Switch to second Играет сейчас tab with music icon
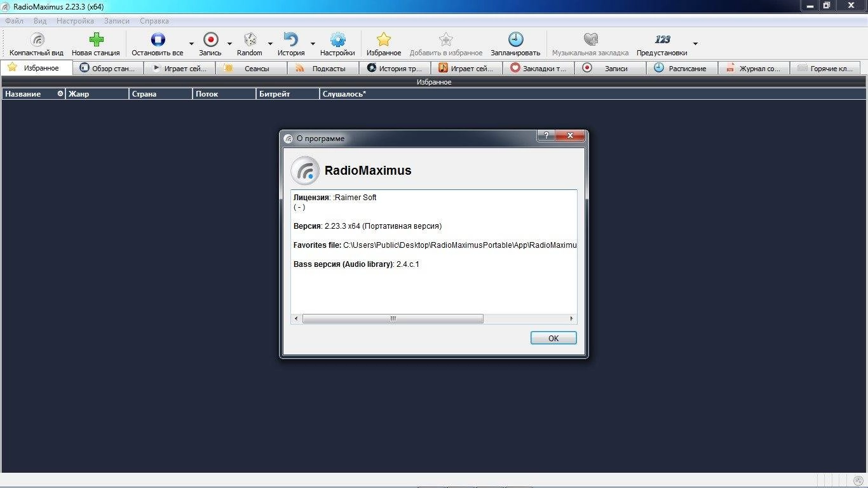 coord(467,68)
